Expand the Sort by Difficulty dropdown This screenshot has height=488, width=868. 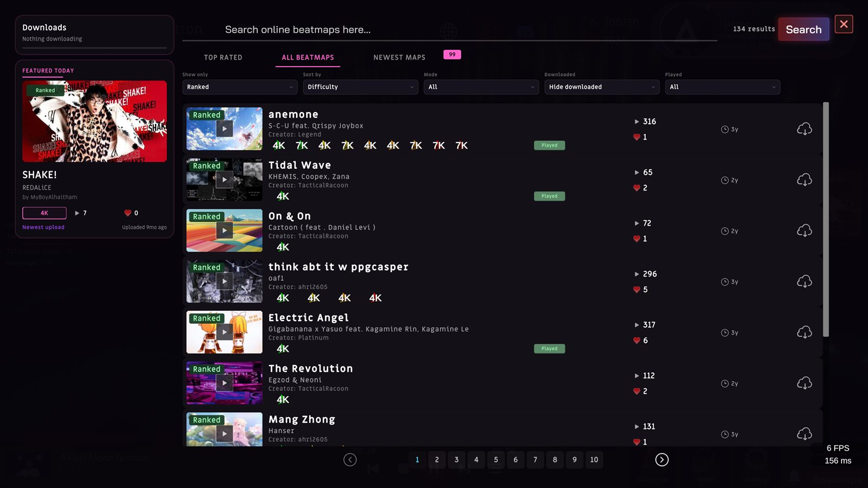click(361, 87)
